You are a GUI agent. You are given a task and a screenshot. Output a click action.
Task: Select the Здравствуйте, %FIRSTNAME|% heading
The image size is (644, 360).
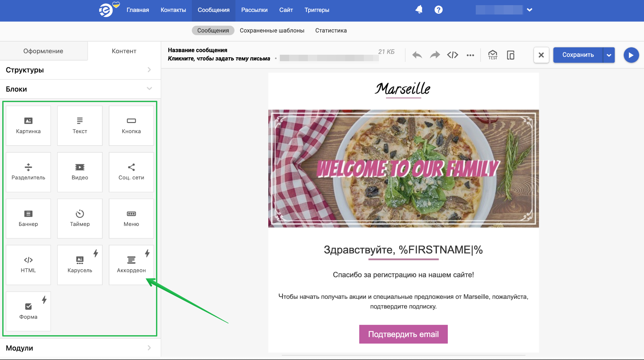[x=403, y=250]
